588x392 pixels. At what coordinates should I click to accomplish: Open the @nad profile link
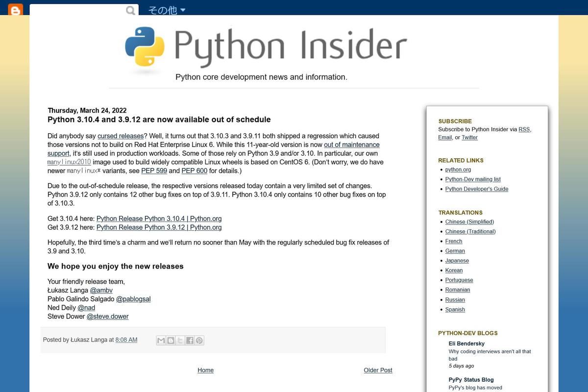click(86, 308)
